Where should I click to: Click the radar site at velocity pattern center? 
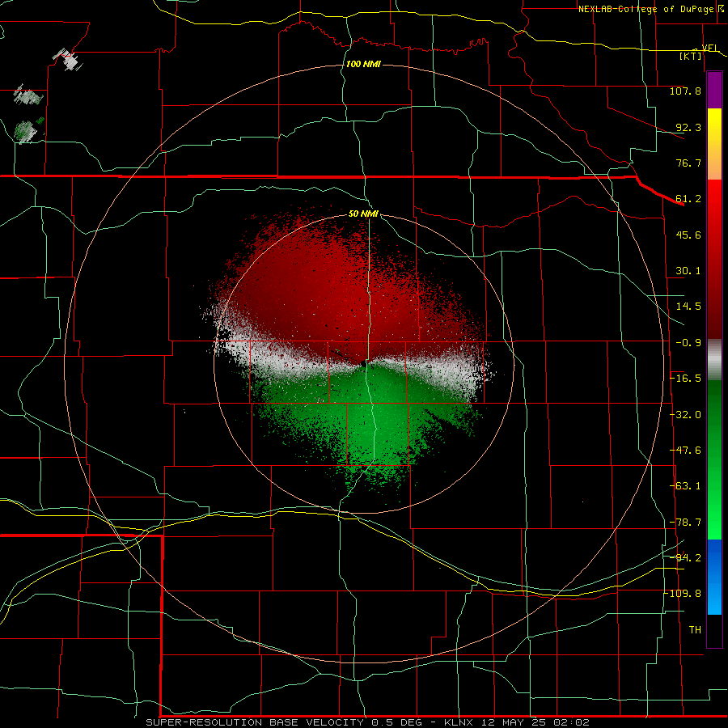coord(363,363)
